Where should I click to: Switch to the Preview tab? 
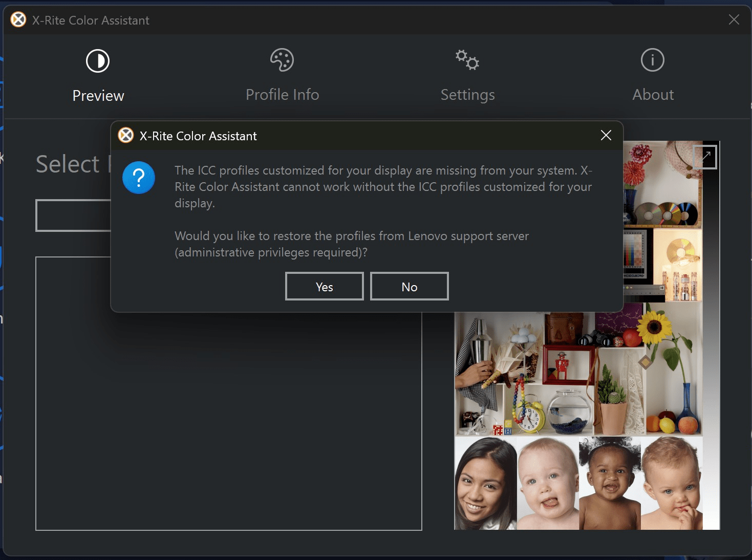tap(98, 76)
